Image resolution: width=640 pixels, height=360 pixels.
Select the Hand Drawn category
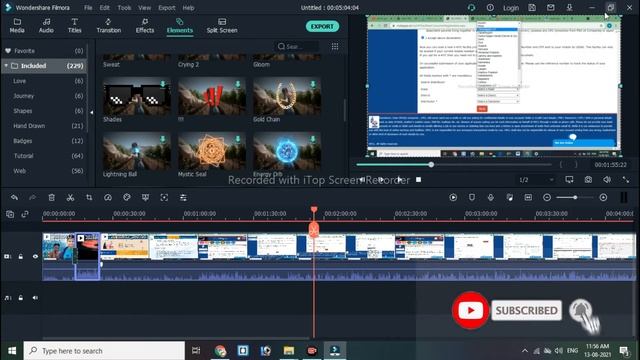pyautogui.click(x=44, y=126)
